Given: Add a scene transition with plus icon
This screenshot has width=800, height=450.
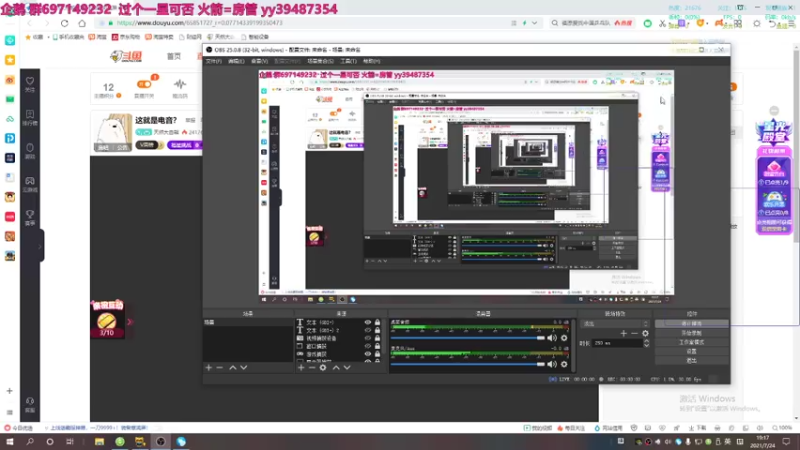Looking at the screenshot, I should [x=623, y=333].
